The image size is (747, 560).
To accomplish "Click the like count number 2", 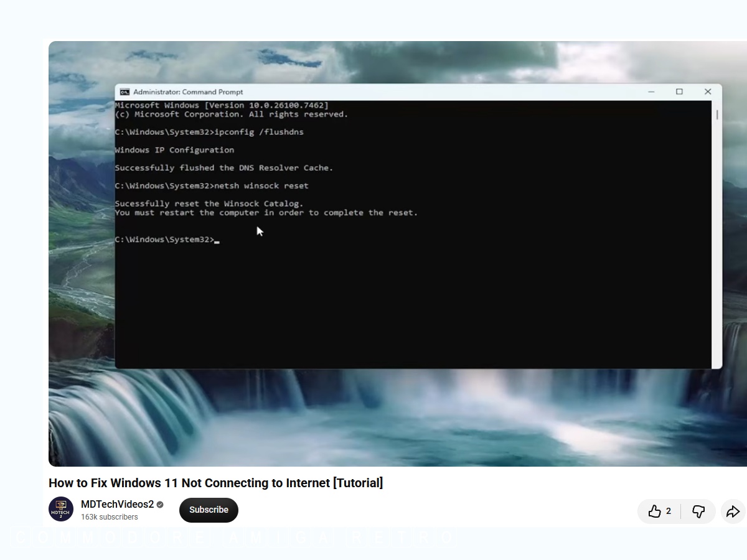I will coord(669,511).
